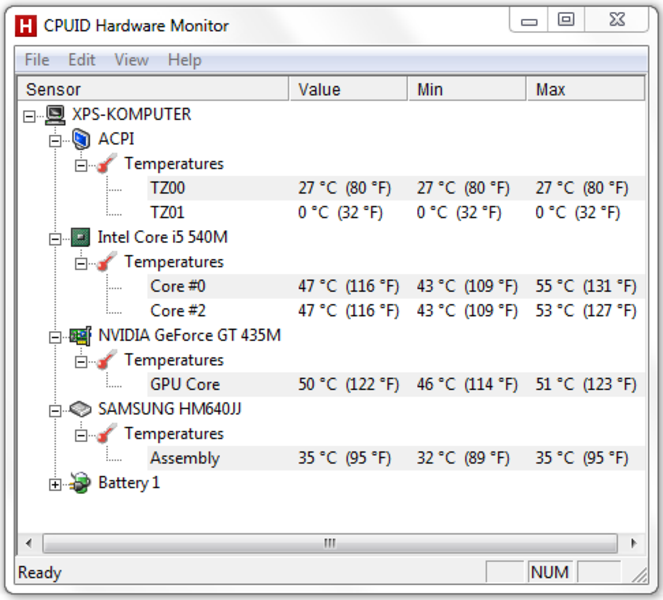Image resolution: width=663 pixels, height=600 pixels.
Task: Click the Battery 1 icon
Action: 80,483
